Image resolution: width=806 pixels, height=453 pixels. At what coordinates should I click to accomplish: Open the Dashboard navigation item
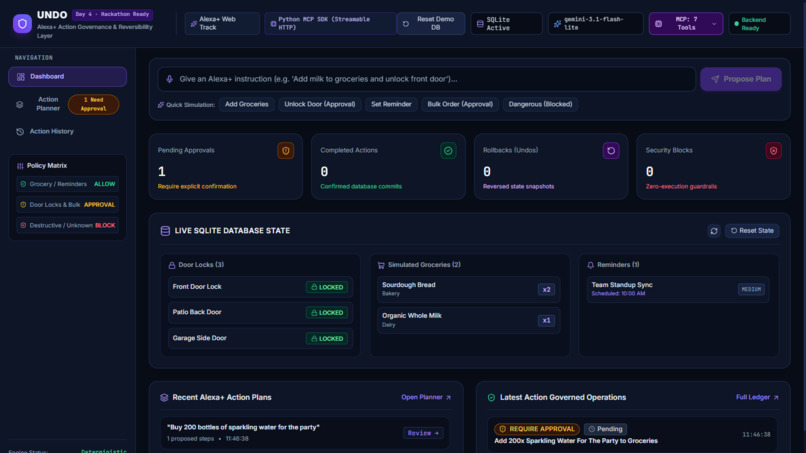click(x=67, y=77)
